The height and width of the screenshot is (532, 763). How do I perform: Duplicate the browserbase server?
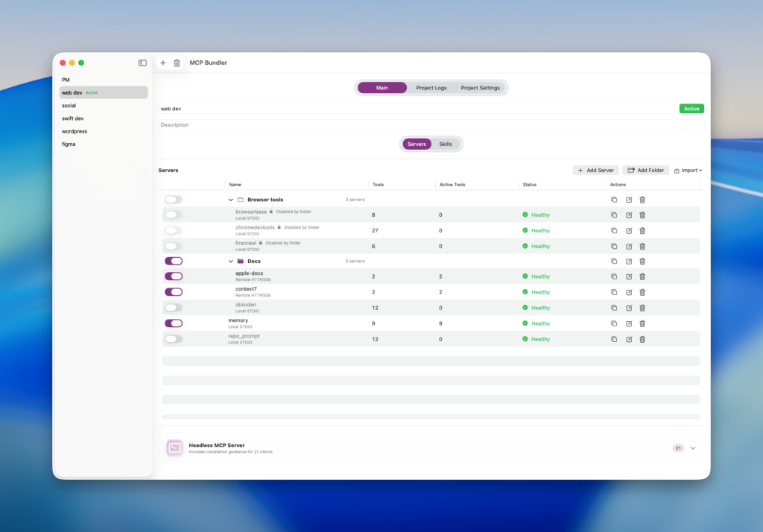(614, 215)
